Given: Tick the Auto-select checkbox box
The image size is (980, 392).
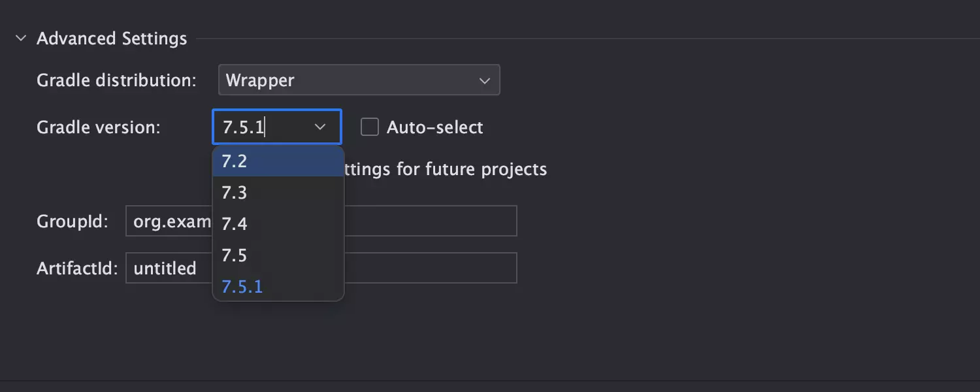Looking at the screenshot, I should (370, 127).
